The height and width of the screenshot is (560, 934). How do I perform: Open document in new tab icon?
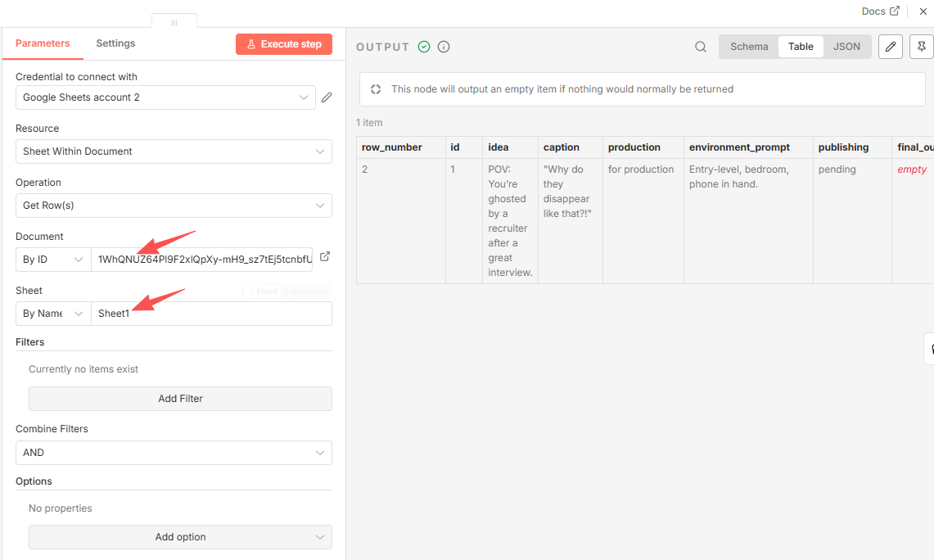tap(325, 257)
